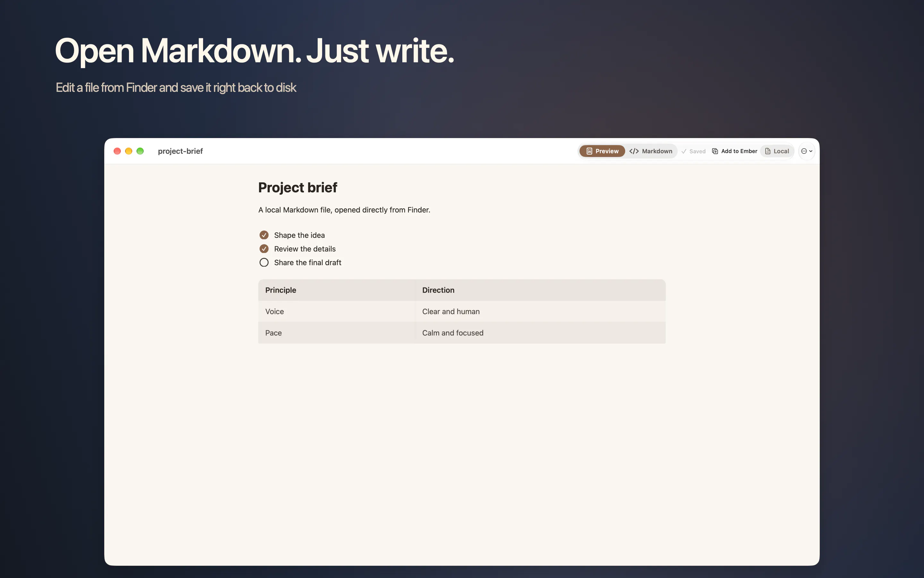This screenshot has width=924, height=578.
Task: Click the Add to Ember button
Action: pos(735,151)
